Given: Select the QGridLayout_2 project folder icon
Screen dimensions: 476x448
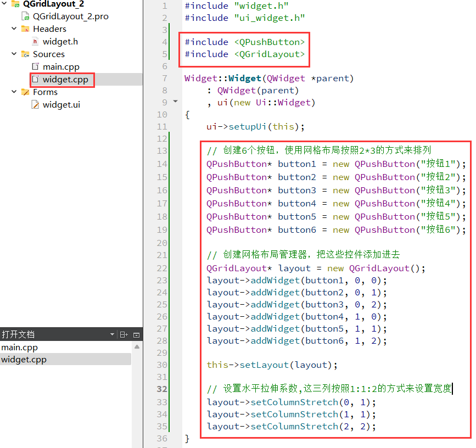Looking at the screenshot, I should pos(16,4).
